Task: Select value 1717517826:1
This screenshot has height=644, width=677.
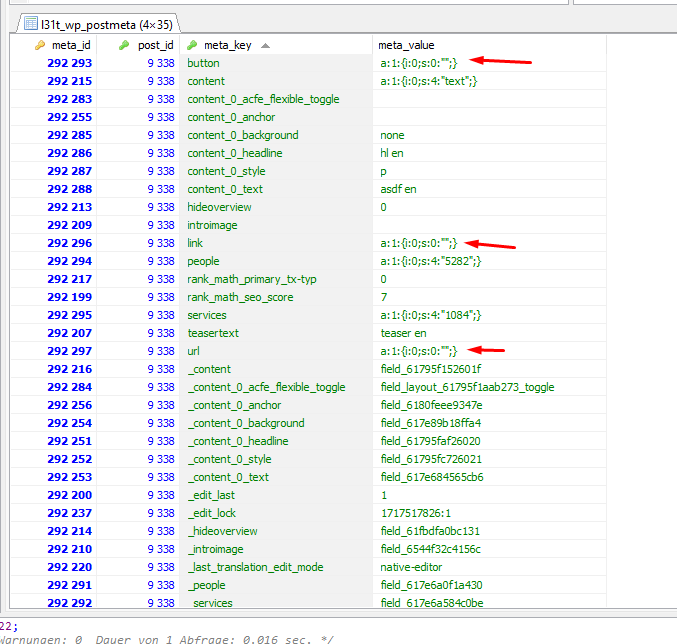Action: coord(489,513)
